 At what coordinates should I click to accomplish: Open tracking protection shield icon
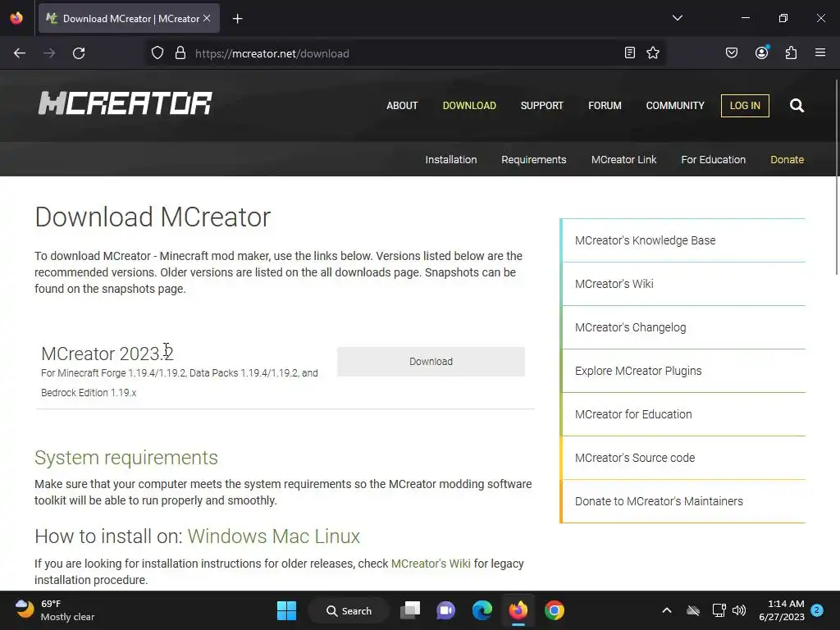click(157, 53)
